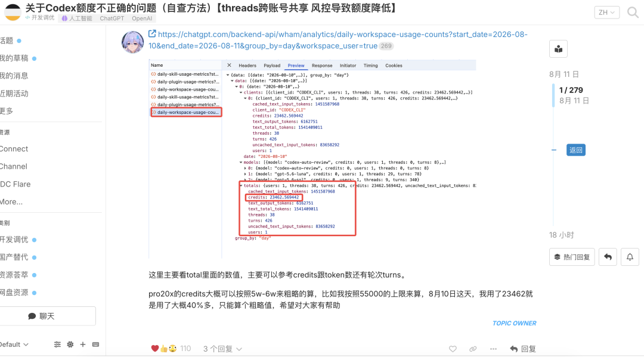Click the TOPIC OWNER label
This screenshot has width=644, height=357.
[x=514, y=324]
